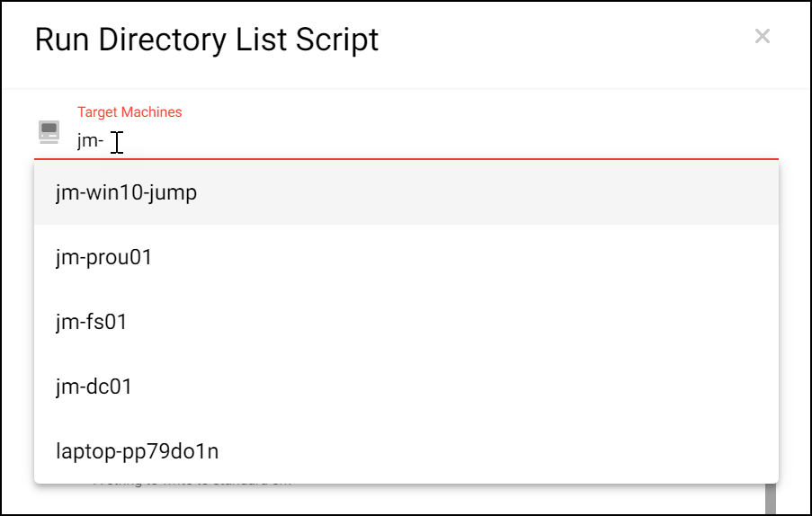Close the Run Directory List Script dialog
This screenshot has width=812, height=516.
pos(762,36)
